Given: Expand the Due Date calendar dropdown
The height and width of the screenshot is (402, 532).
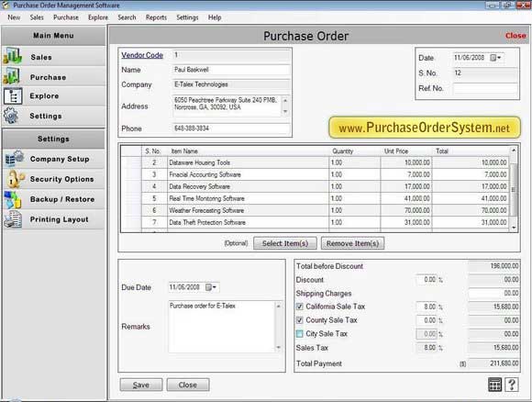Looking at the screenshot, I should (x=211, y=287).
